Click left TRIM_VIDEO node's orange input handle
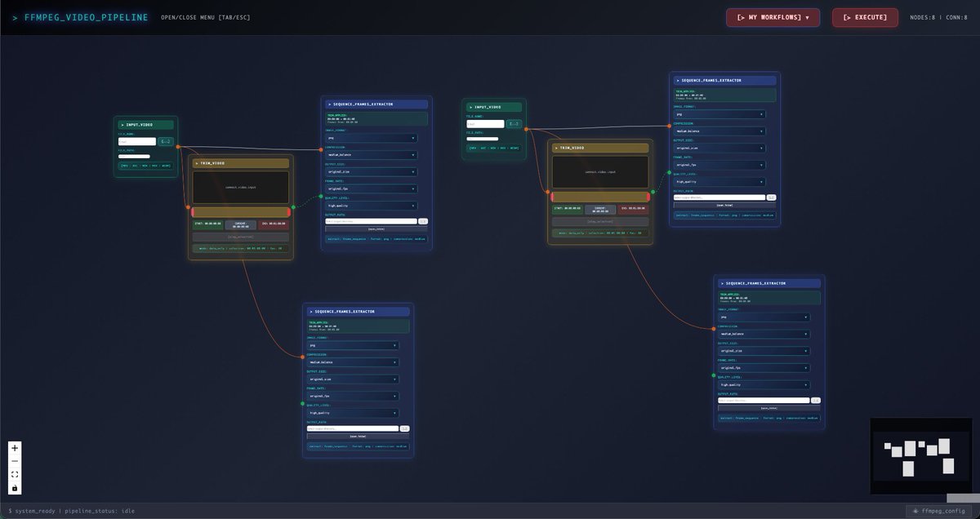Image resolution: width=980 pixels, height=519 pixels. (x=189, y=207)
